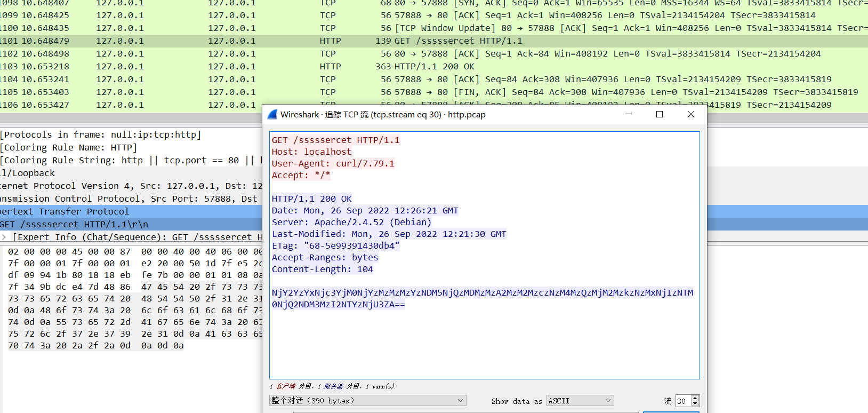Decrease stream number with the down arrow
Screen dimensions: 868x413
point(695,403)
